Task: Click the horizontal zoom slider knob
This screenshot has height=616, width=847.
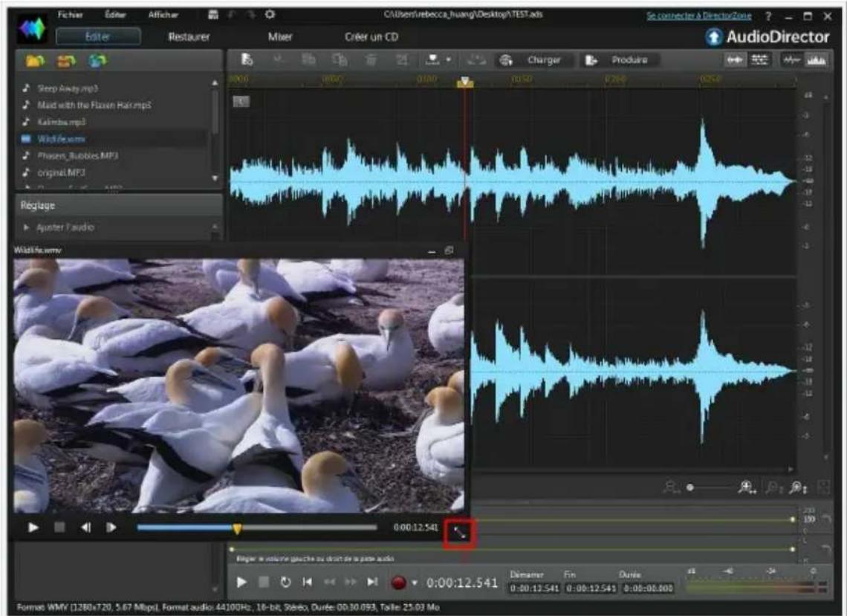Action: pos(689,487)
